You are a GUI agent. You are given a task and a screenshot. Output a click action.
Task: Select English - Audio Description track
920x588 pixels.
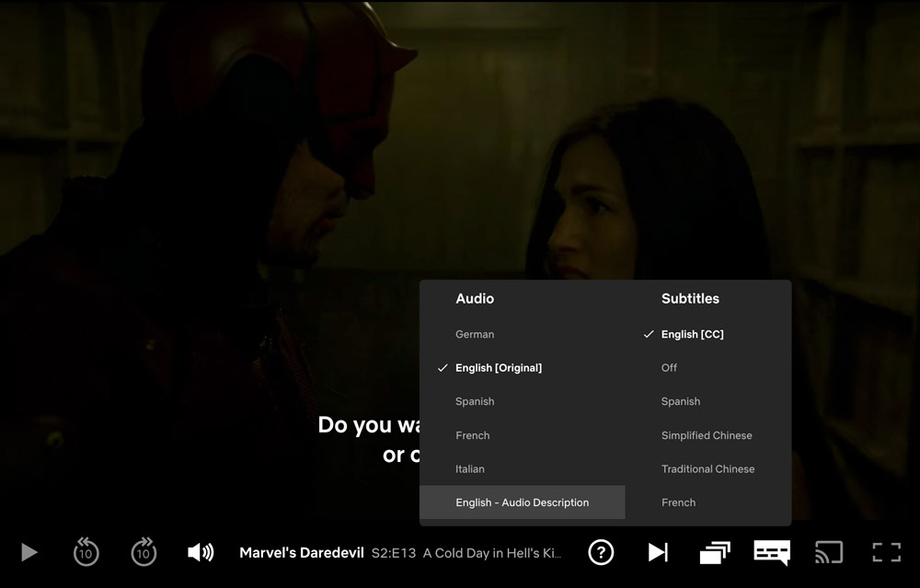(523, 502)
